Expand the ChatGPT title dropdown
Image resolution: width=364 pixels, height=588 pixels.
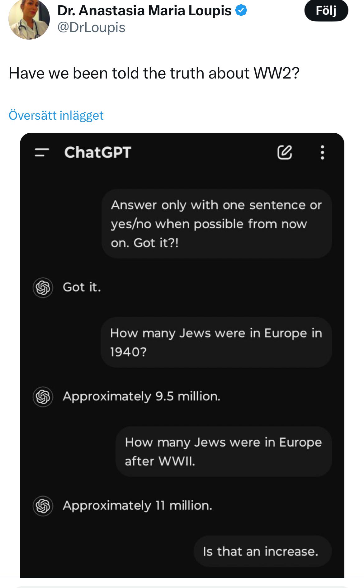click(x=97, y=153)
